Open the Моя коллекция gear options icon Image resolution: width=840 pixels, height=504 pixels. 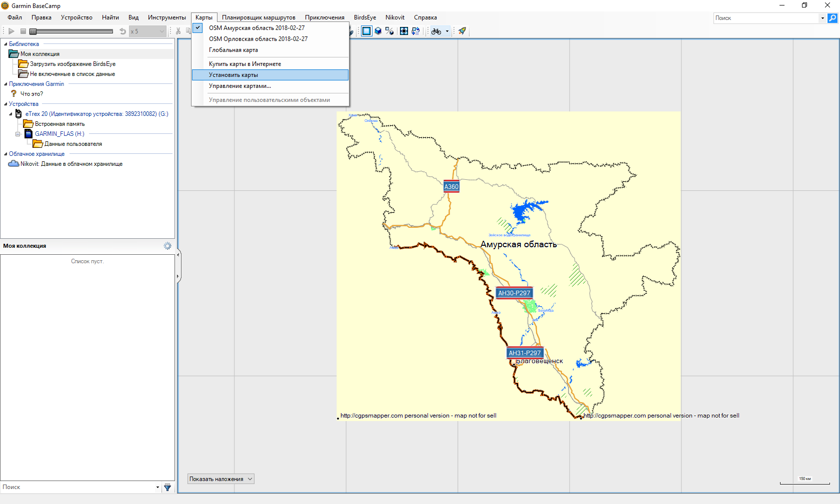tap(167, 246)
